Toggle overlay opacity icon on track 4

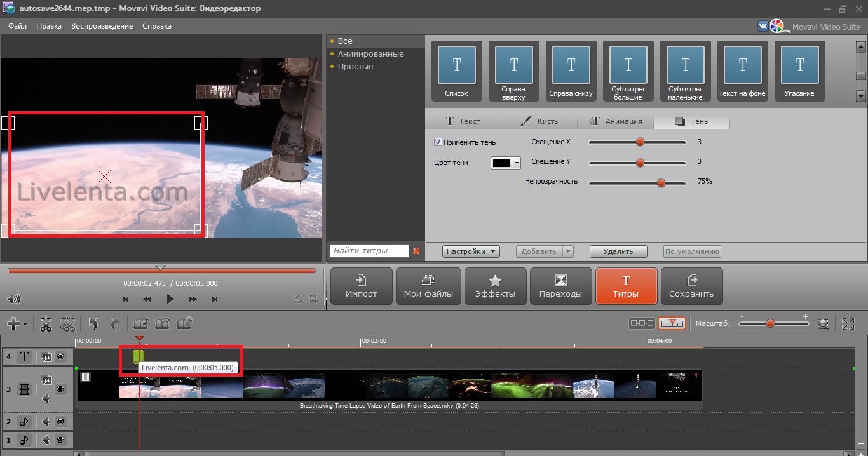pyautogui.click(x=46, y=357)
